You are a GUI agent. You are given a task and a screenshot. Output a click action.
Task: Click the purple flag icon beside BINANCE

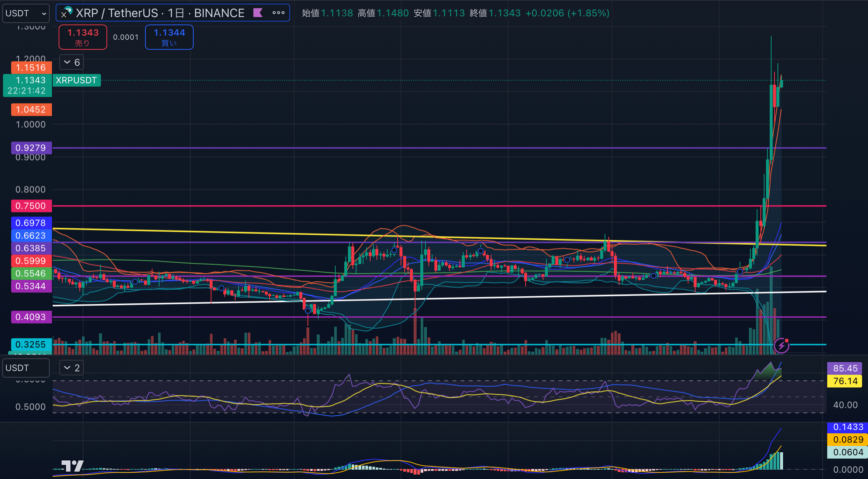pos(258,13)
